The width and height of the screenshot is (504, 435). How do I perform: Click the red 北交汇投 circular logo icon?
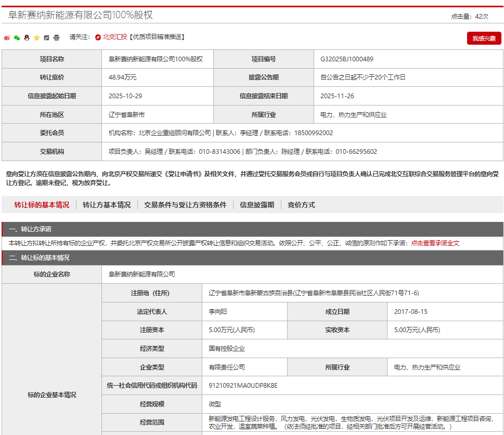97,37
